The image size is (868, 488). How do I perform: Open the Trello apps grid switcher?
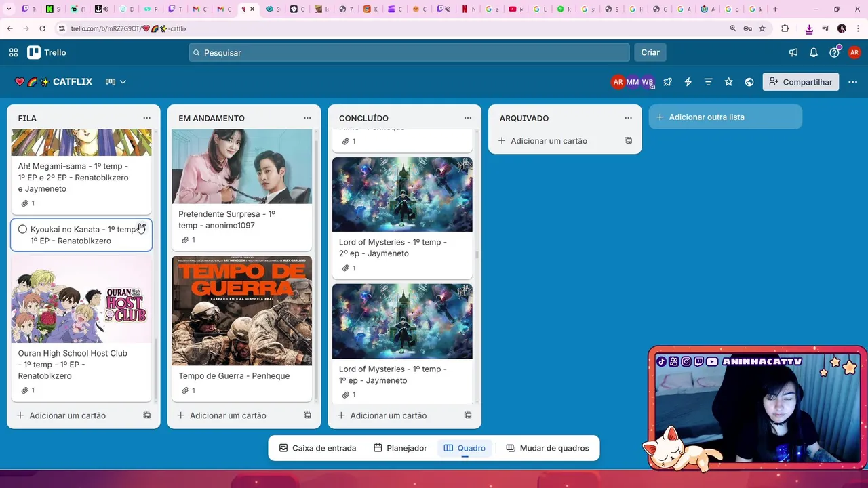(x=14, y=52)
